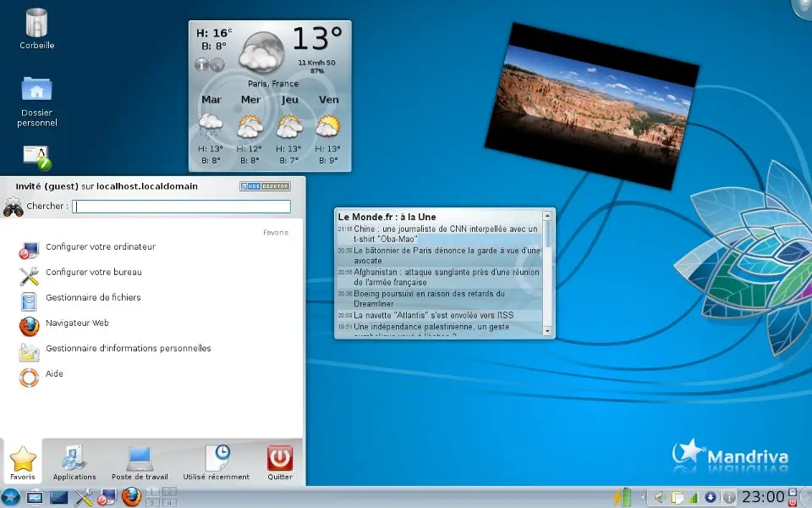Click the blue download arrow tray icon
Screen dimensions: 812x508
710,497
